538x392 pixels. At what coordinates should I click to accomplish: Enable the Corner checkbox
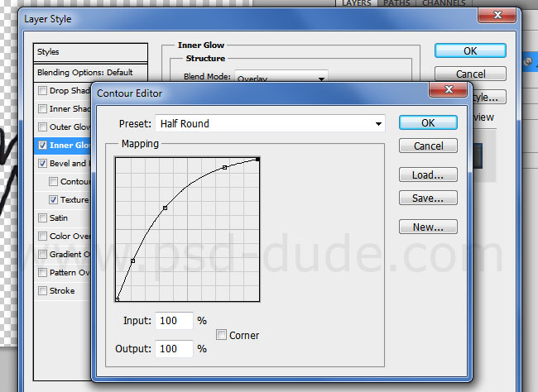[x=222, y=335]
